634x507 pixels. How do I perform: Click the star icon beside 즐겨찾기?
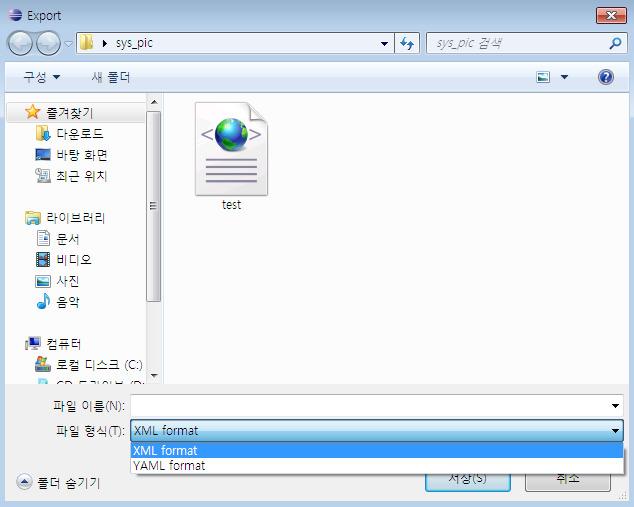[x=32, y=112]
